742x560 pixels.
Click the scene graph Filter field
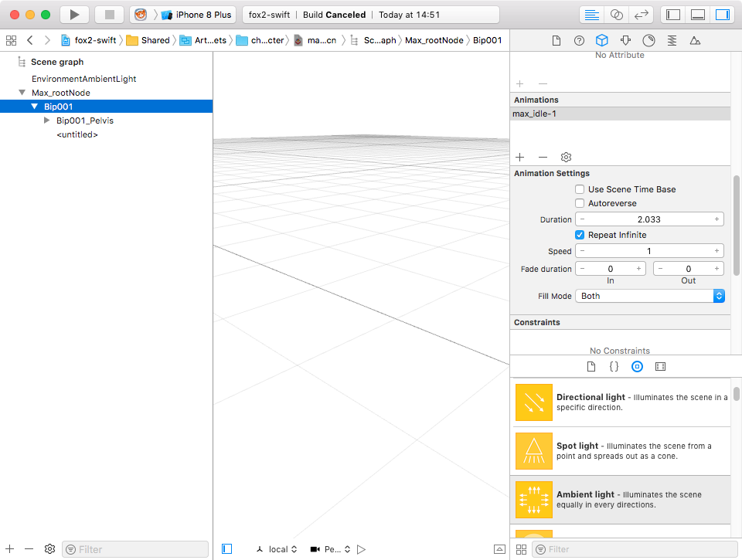click(x=135, y=549)
